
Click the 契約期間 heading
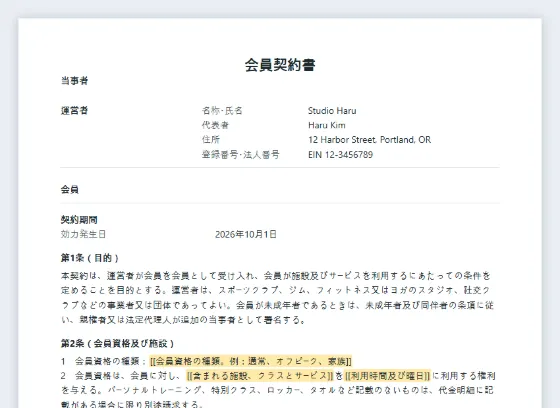click(x=79, y=220)
